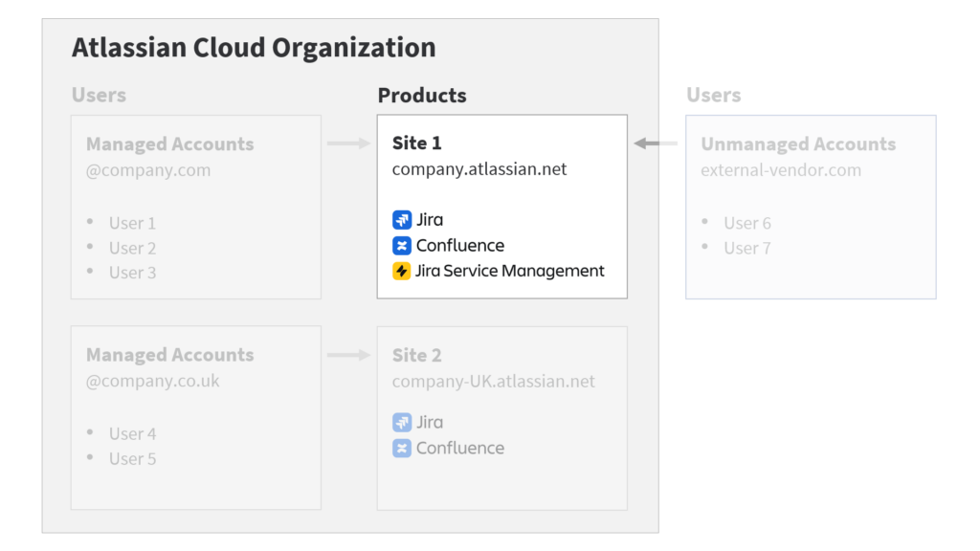Click the faded Jira icon under Site 2

coord(402,422)
